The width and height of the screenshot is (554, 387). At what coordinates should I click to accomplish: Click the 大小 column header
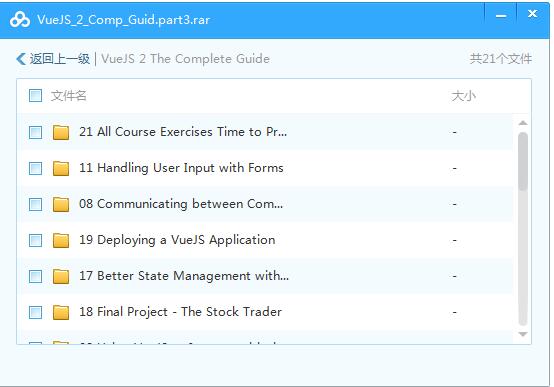point(464,96)
